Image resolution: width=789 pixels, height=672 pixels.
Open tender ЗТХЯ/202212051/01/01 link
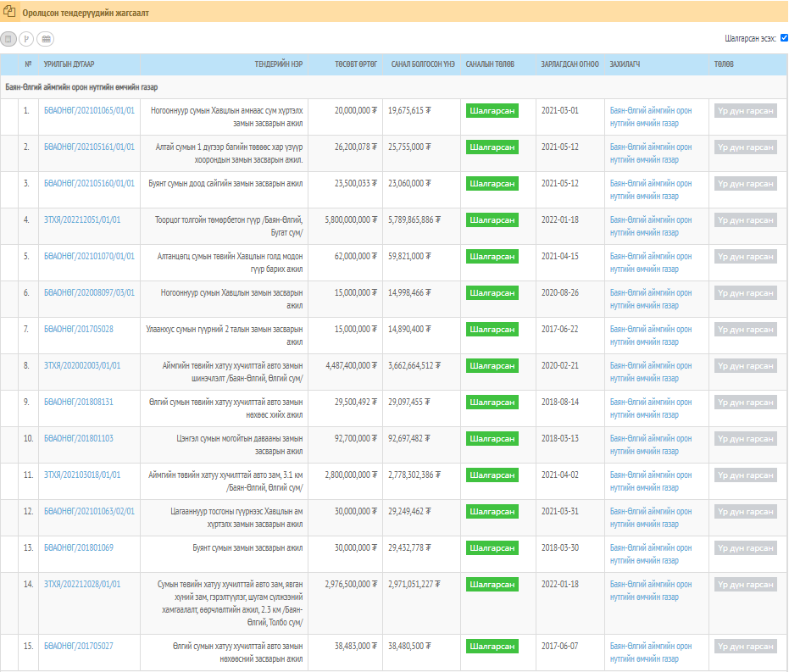tap(82, 219)
